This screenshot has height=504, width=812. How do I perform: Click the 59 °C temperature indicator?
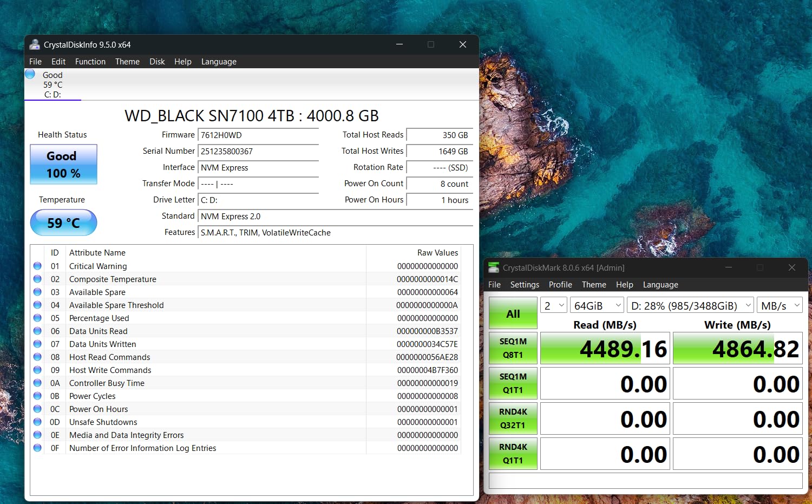coord(63,222)
